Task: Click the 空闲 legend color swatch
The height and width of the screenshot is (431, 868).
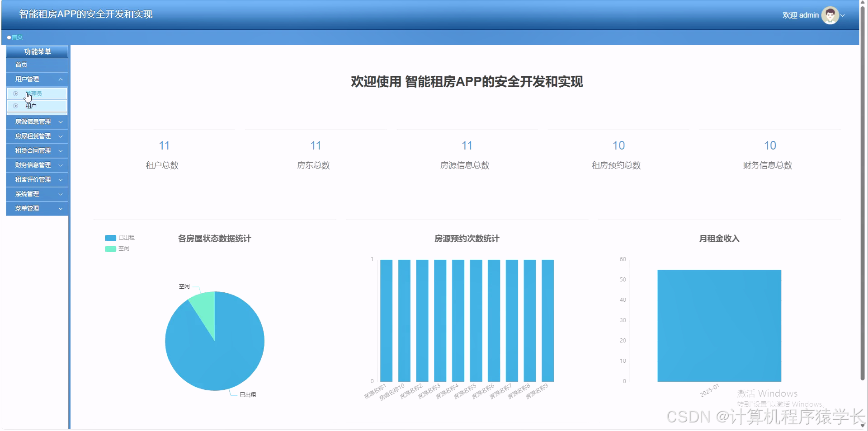Action: 110,248
